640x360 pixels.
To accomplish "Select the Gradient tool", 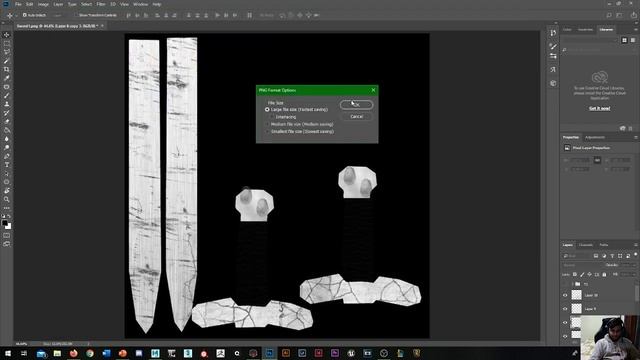I will 7,130.
